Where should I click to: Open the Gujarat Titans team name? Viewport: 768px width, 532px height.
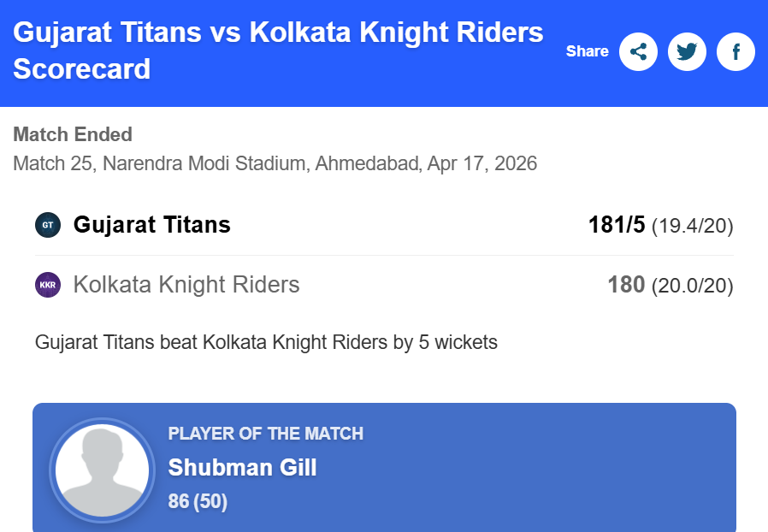(152, 225)
